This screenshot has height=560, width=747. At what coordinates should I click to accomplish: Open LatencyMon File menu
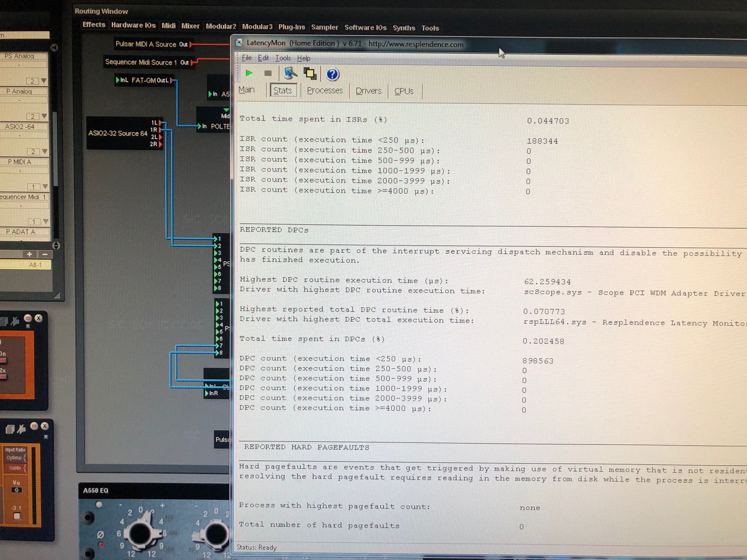246,58
